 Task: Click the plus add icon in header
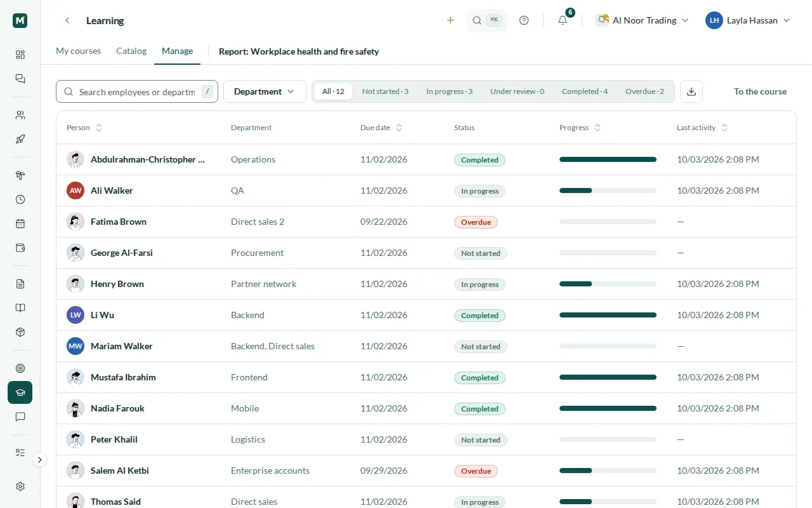click(x=450, y=20)
